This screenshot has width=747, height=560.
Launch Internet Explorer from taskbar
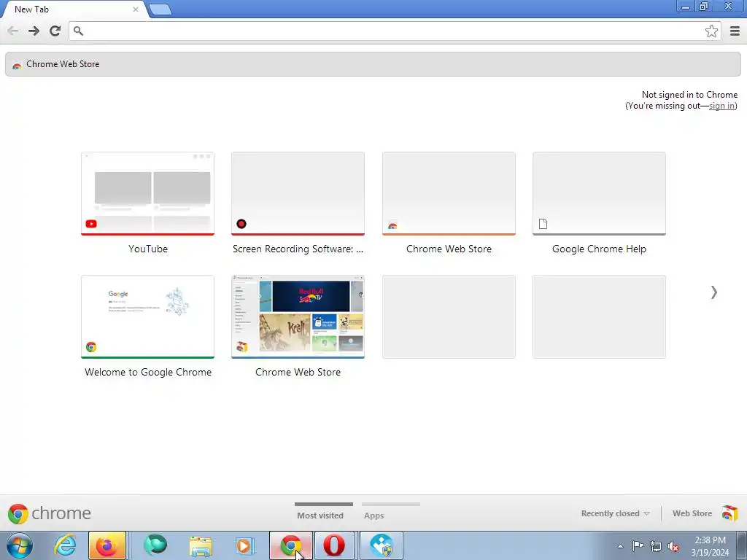point(65,545)
